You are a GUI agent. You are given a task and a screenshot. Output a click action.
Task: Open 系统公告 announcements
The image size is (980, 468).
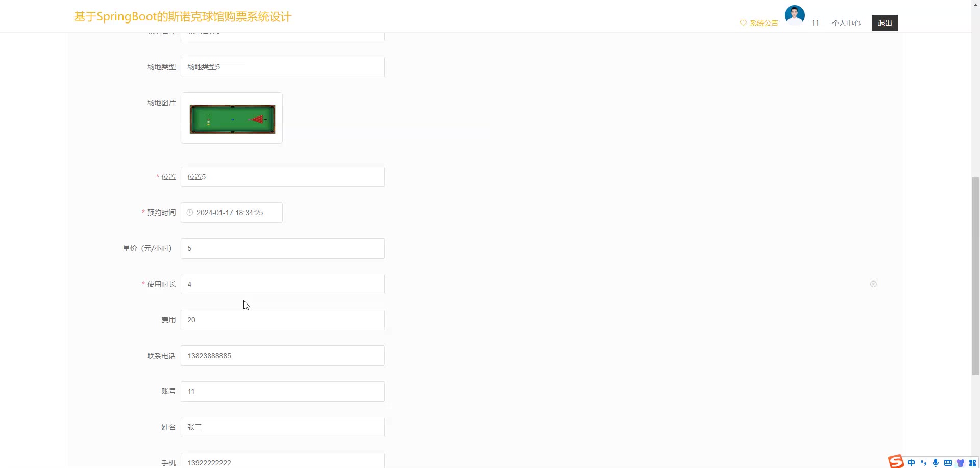point(764,23)
